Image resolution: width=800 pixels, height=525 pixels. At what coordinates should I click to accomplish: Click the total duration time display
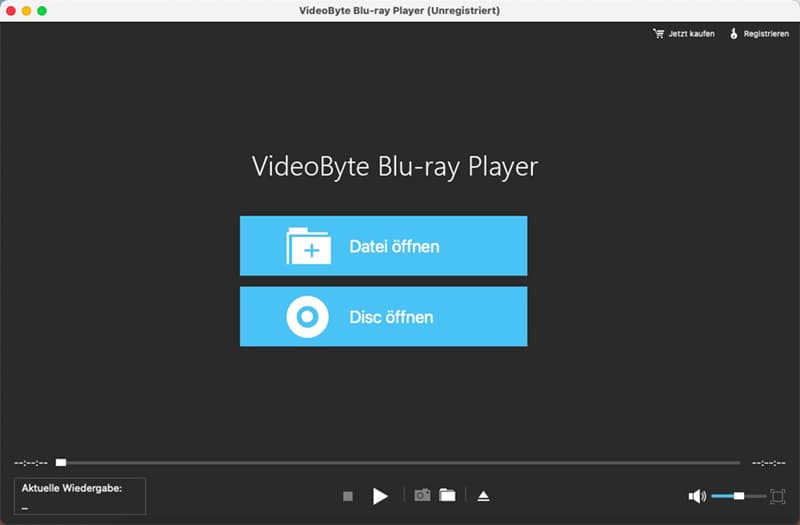point(768,463)
